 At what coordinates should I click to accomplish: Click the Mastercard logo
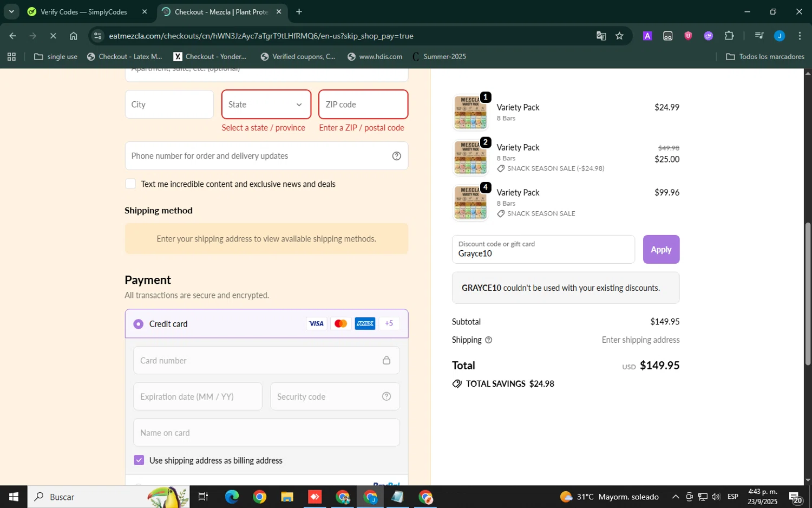pyautogui.click(x=340, y=324)
